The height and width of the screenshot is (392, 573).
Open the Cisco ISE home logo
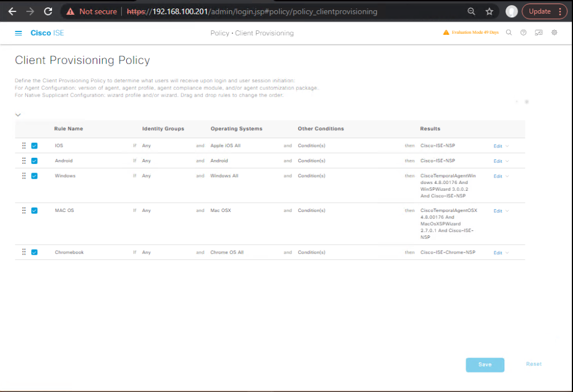coord(47,33)
